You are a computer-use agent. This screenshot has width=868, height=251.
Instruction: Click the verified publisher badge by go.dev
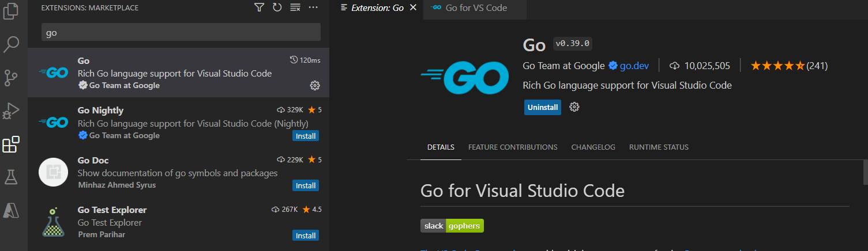coord(613,66)
